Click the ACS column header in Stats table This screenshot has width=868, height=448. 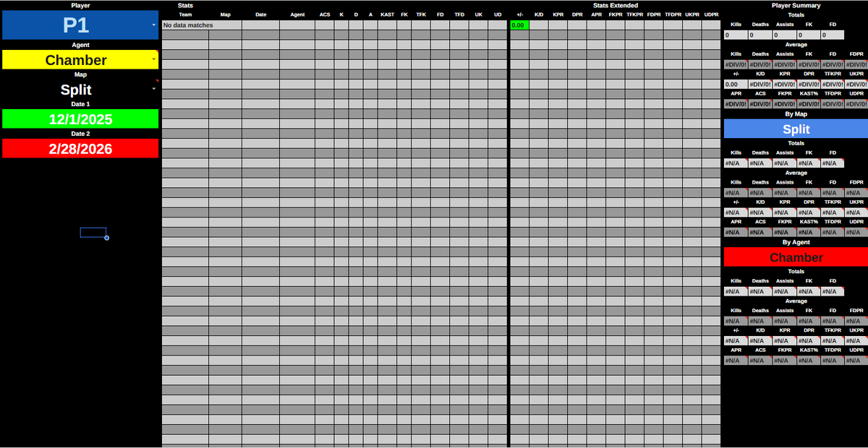(325, 14)
